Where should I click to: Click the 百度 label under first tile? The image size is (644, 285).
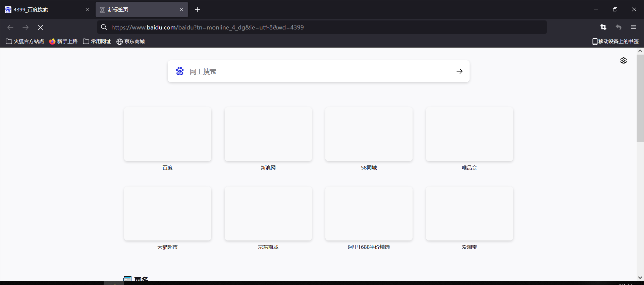tap(168, 168)
